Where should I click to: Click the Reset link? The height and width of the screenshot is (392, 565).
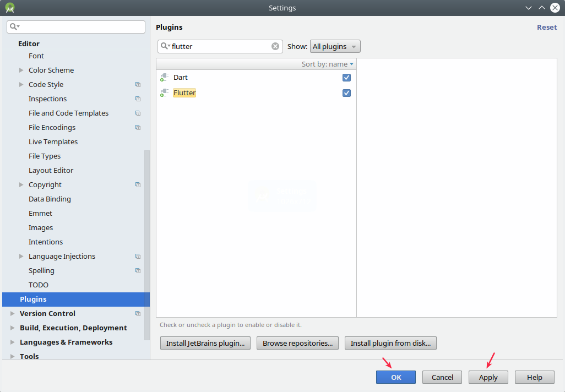click(x=546, y=27)
